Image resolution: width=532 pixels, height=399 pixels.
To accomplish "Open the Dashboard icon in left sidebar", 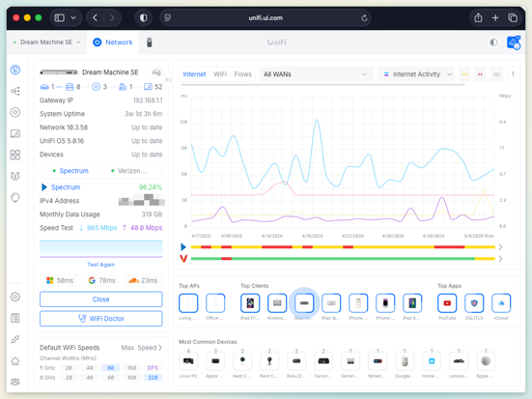I will pos(15,70).
